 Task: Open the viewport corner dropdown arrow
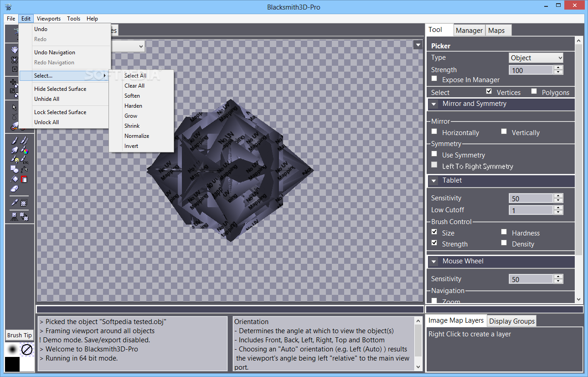[x=418, y=45]
